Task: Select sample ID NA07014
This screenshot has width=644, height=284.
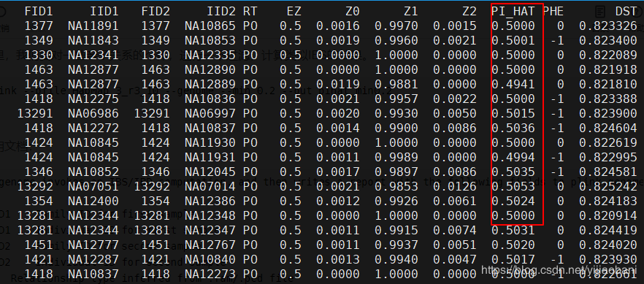Action: tap(210, 186)
